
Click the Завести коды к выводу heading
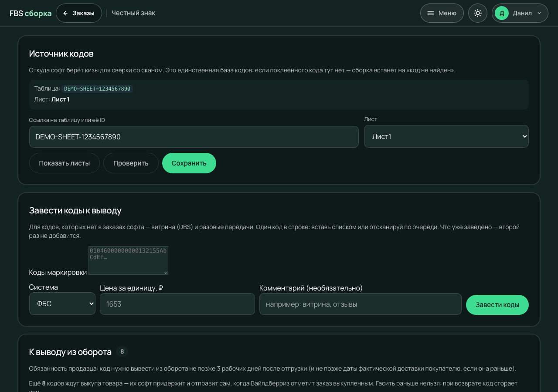pos(75,210)
